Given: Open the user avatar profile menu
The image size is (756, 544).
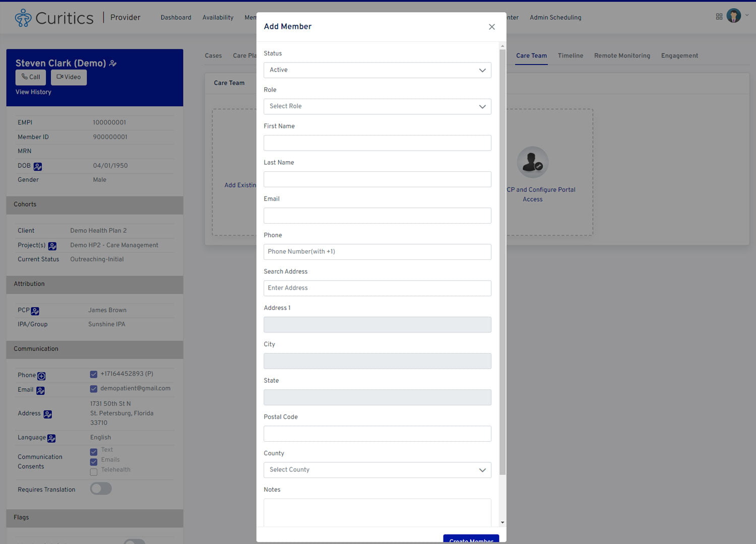Looking at the screenshot, I should tap(733, 16).
